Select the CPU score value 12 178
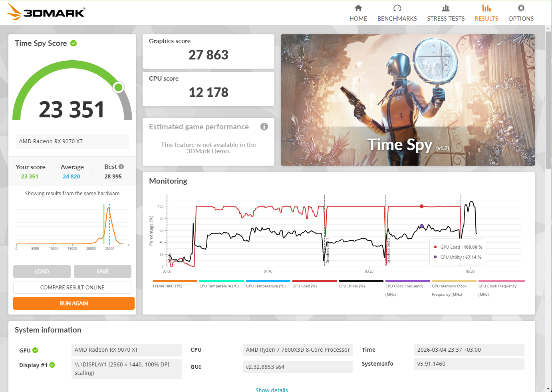Screen dimensions: 552x392 [208, 92]
